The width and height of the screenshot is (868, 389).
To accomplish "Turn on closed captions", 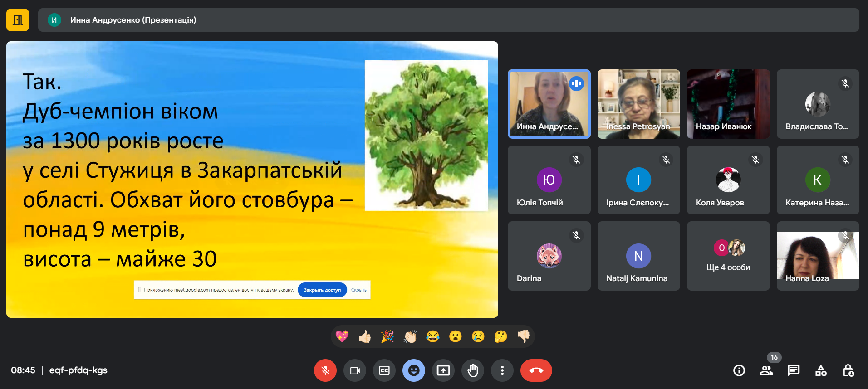I will tap(384, 370).
